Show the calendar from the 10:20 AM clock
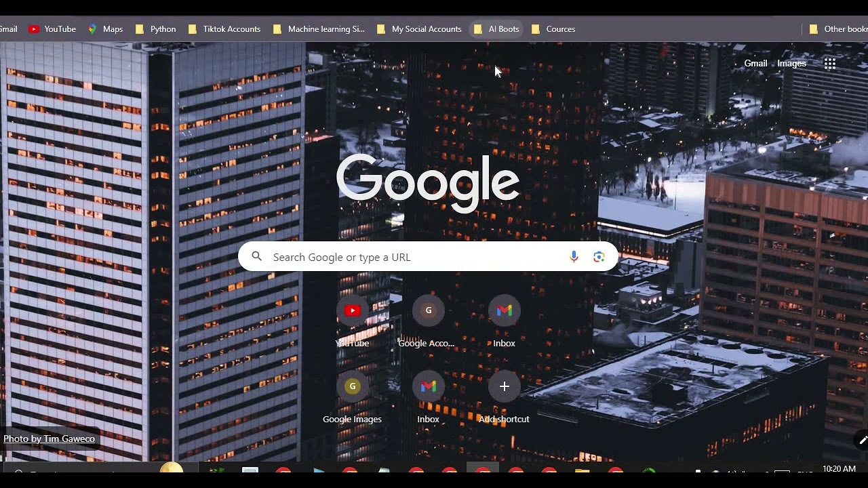868x488 pixels. pos(839,468)
